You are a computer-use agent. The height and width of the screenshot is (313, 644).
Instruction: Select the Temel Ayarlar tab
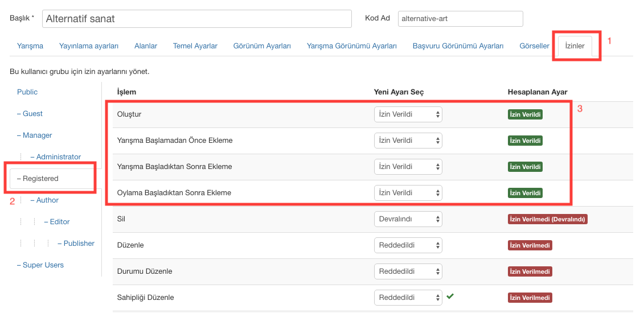(x=195, y=46)
